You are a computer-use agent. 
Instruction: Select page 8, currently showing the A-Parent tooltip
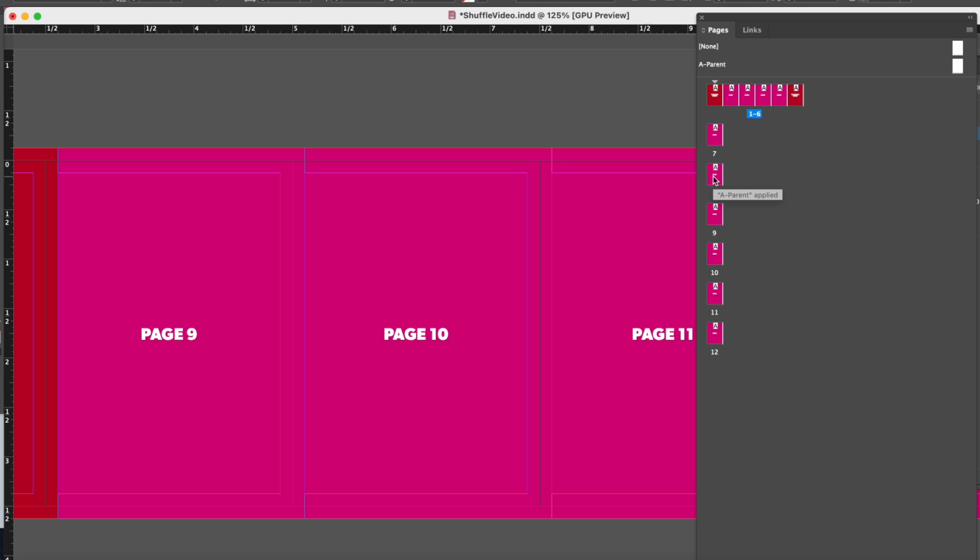tap(715, 174)
